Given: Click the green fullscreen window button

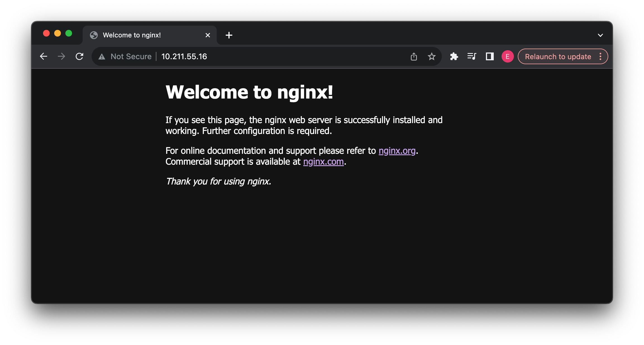Looking at the screenshot, I should tap(69, 33).
